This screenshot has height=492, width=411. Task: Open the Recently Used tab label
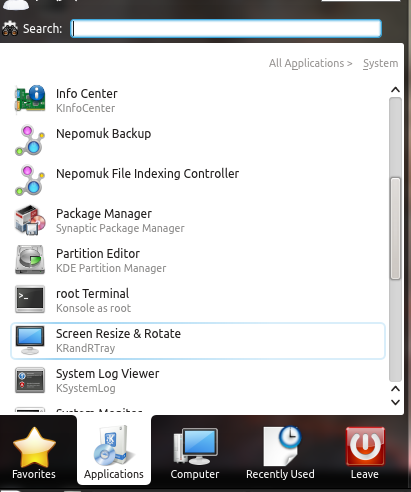280,474
